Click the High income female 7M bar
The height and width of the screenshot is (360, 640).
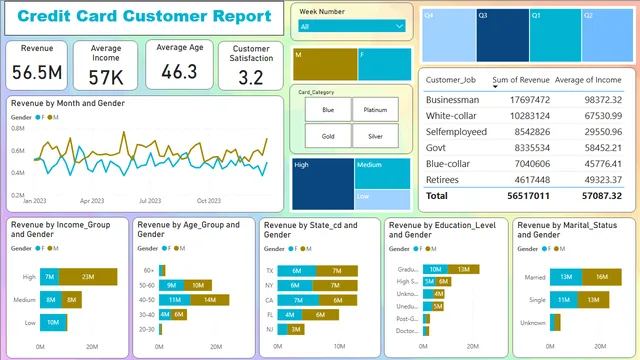(49, 277)
